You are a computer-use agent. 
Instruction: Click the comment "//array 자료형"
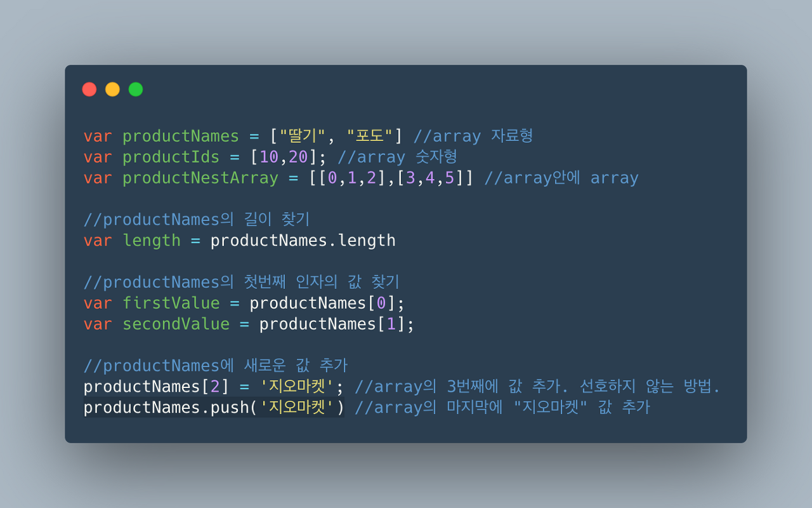pos(473,136)
